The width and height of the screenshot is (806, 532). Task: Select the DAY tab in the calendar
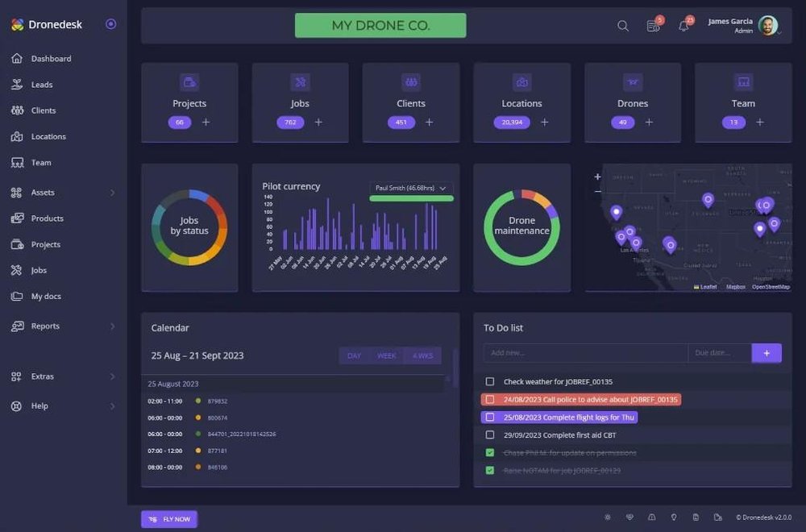pyautogui.click(x=355, y=355)
